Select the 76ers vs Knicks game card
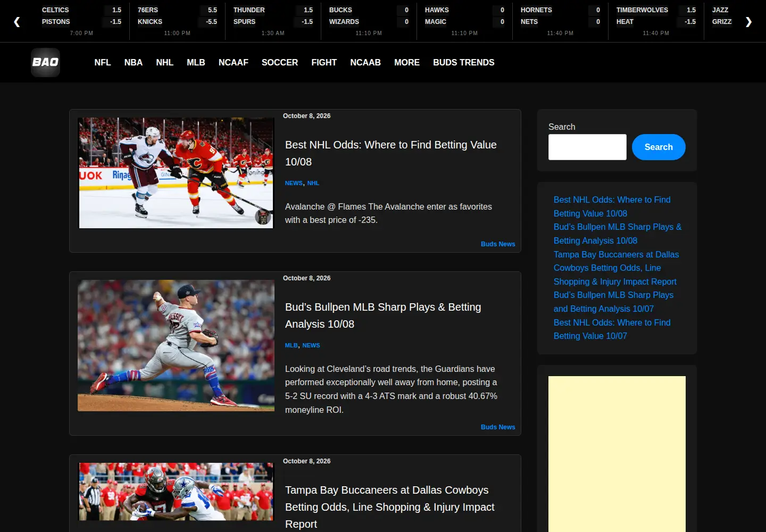The image size is (766, 532). click(177, 21)
